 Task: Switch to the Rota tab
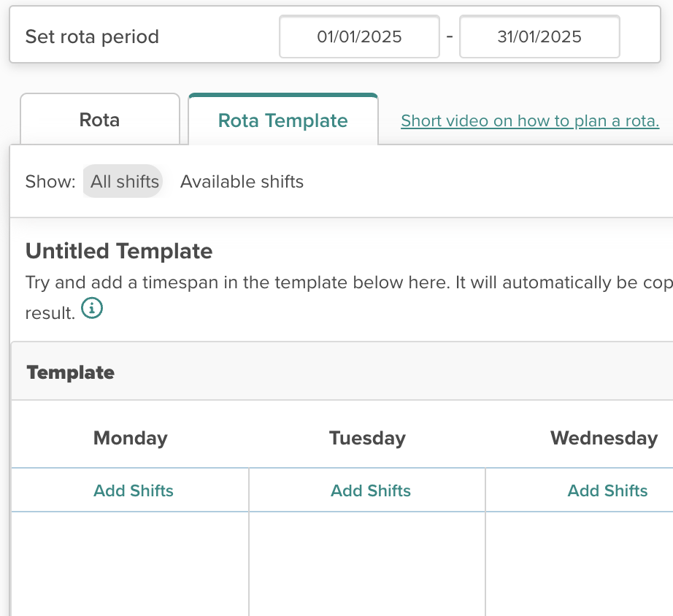[x=99, y=120]
